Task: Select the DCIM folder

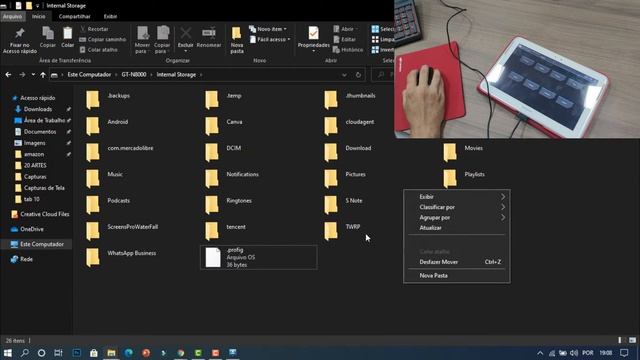Action: 223,152
